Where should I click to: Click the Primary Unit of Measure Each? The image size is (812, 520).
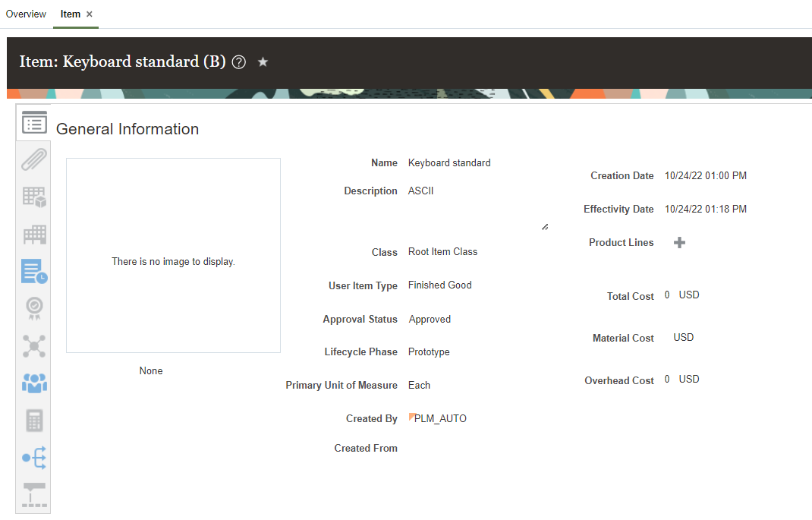[419, 386]
